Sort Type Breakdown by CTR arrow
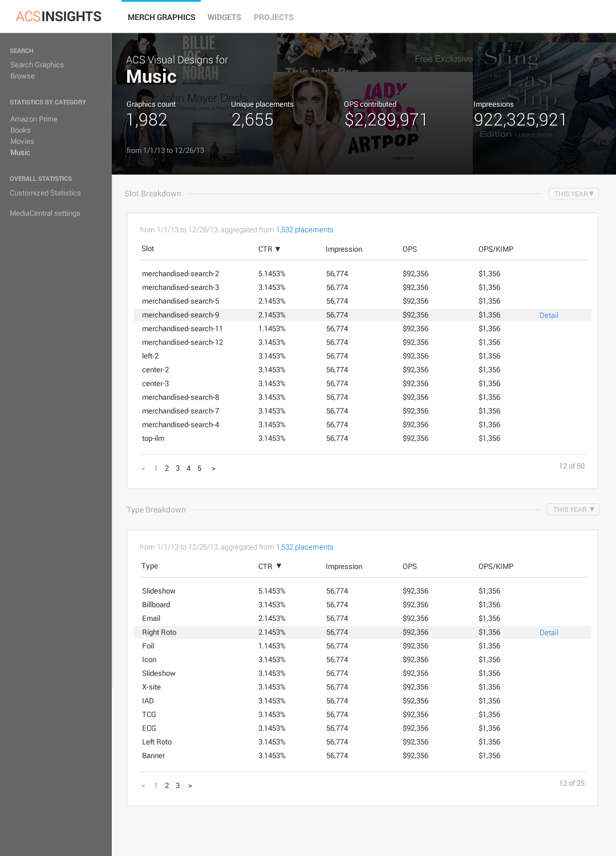The width and height of the screenshot is (616, 856). point(279,566)
